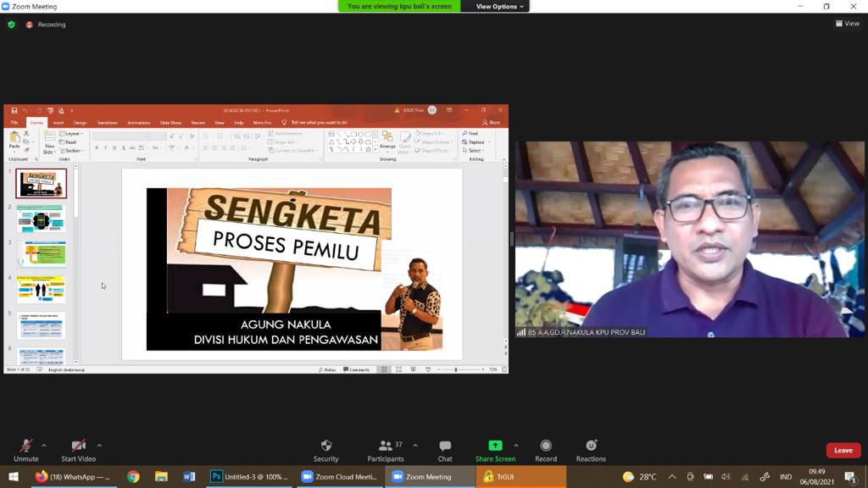Unmute the microphone
This screenshot has width=868, height=488.
[x=26, y=446]
